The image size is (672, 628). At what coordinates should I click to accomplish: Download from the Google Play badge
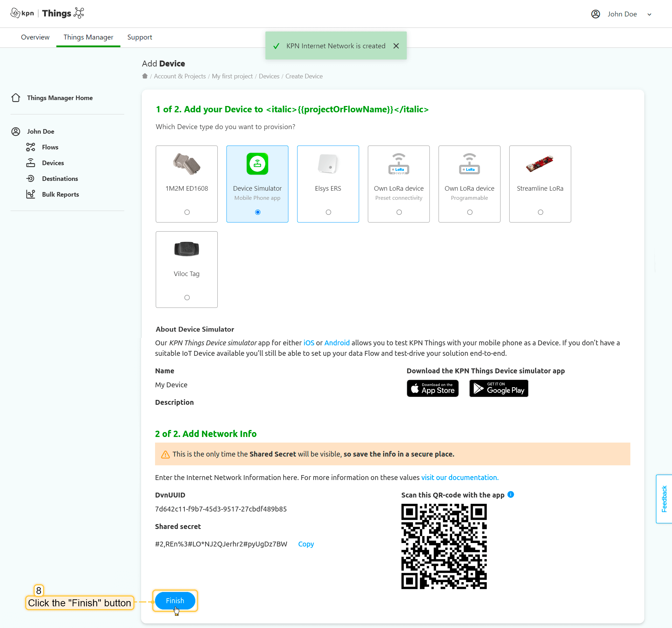[499, 388]
